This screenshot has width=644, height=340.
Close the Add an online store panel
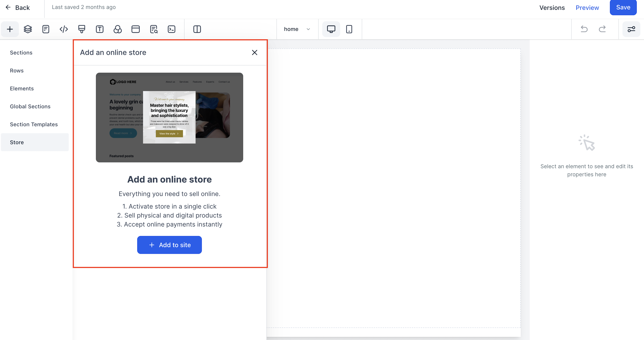[254, 52]
